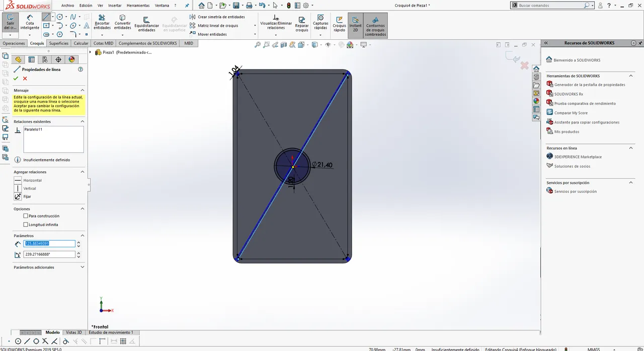Open the Archivo menu
Image resolution: width=644 pixels, height=351 pixels.
68,6
